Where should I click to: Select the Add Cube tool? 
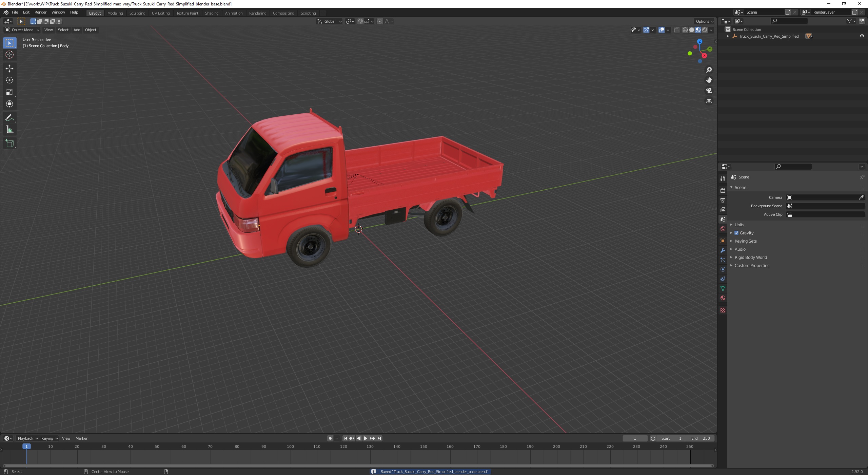[9, 144]
